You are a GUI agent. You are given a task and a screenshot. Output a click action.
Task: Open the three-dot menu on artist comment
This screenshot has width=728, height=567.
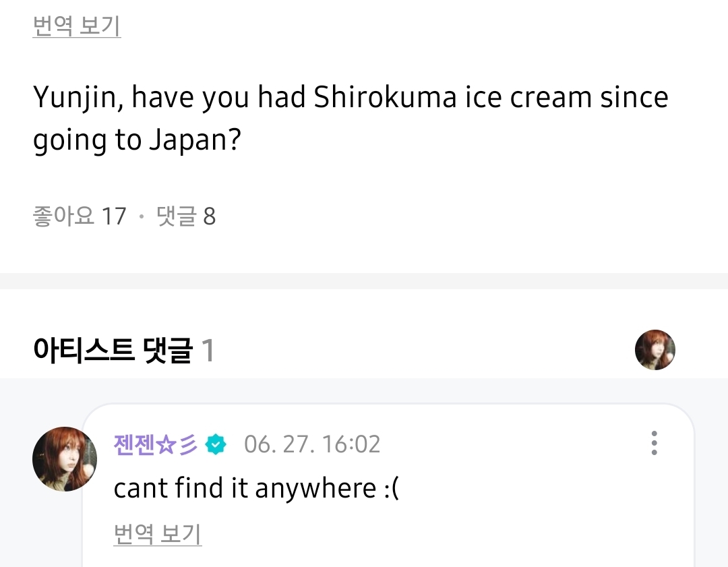coord(654,443)
